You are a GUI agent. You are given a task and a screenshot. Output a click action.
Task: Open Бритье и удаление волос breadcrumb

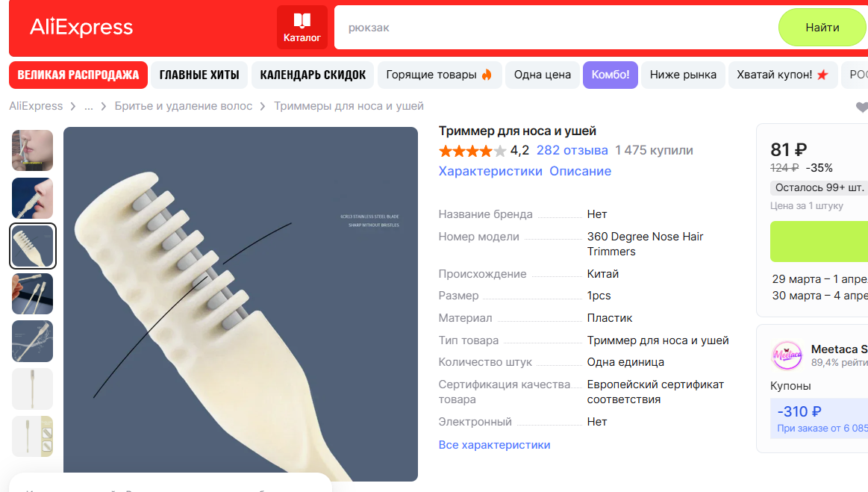(184, 106)
